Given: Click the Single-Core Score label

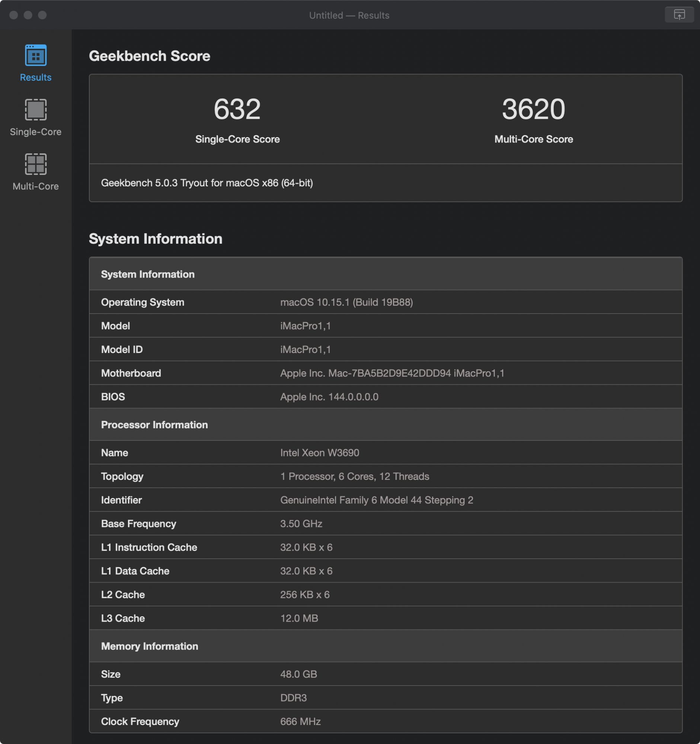Looking at the screenshot, I should pyautogui.click(x=237, y=139).
